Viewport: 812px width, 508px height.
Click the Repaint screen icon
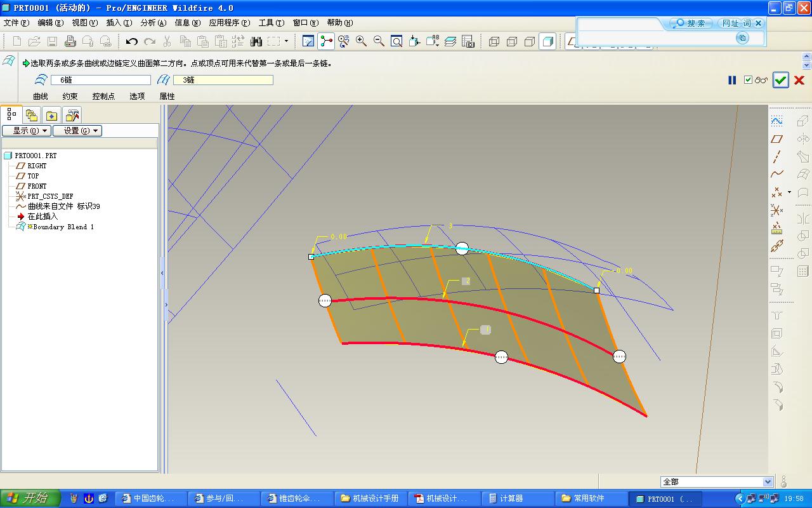point(308,41)
